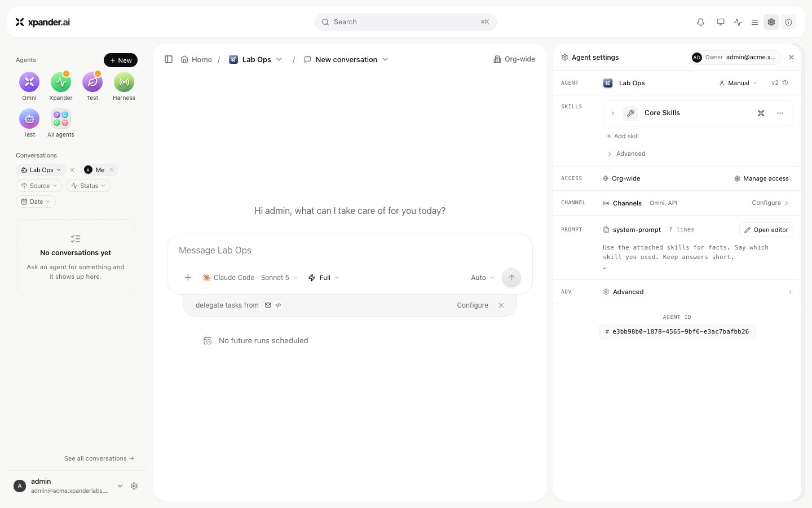Click the monitor display icon in top bar
Image resolution: width=812 pixels, height=508 pixels.
(x=721, y=22)
